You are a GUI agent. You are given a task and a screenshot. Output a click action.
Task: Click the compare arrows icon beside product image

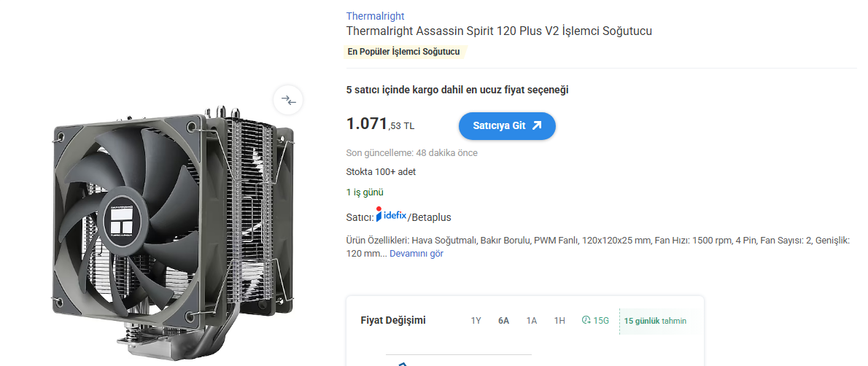(x=289, y=100)
